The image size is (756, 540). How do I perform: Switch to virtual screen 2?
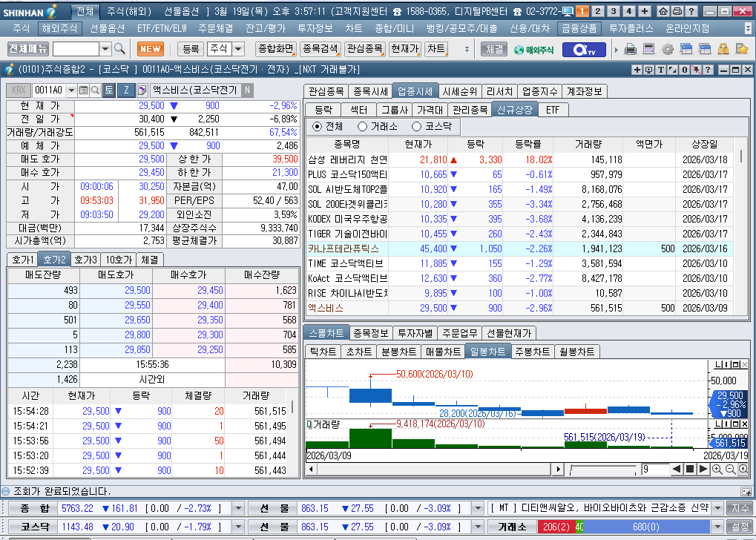(x=598, y=11)
